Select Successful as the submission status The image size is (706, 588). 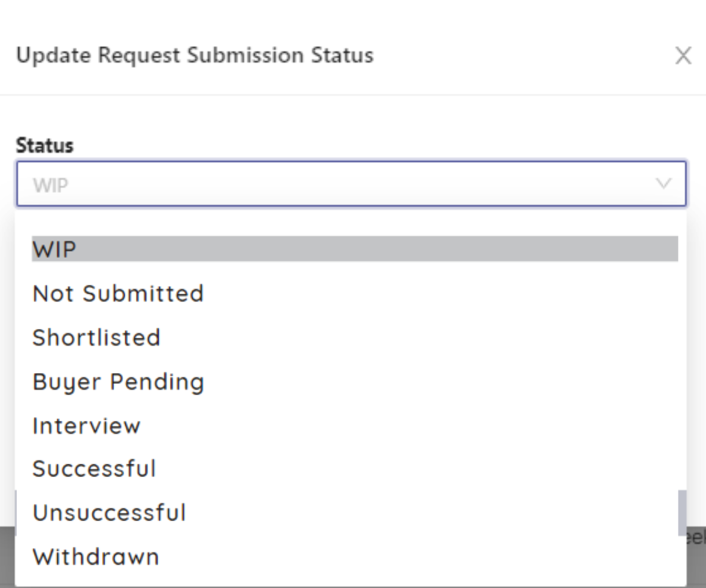(x=94, y=469)
